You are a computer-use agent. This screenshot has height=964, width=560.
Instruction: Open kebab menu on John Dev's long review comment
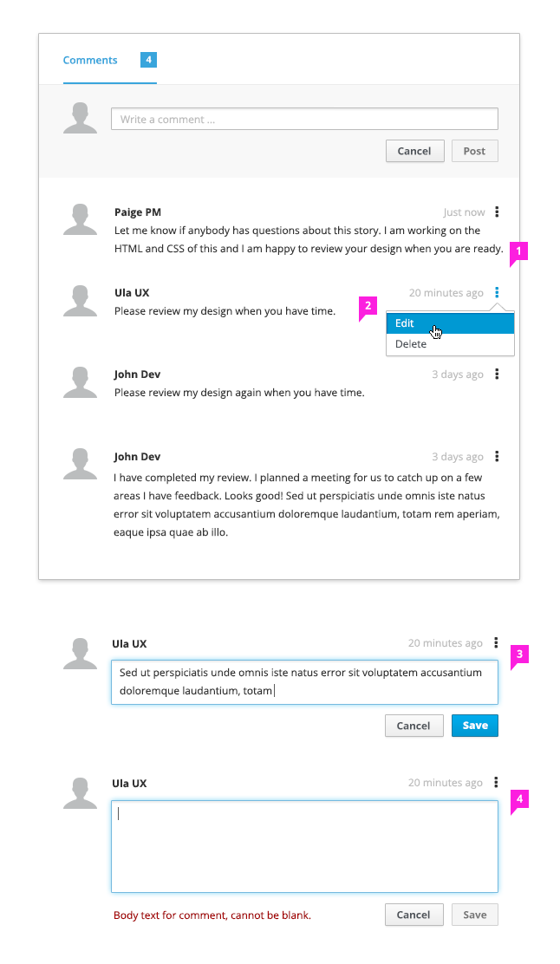(497, 456)
